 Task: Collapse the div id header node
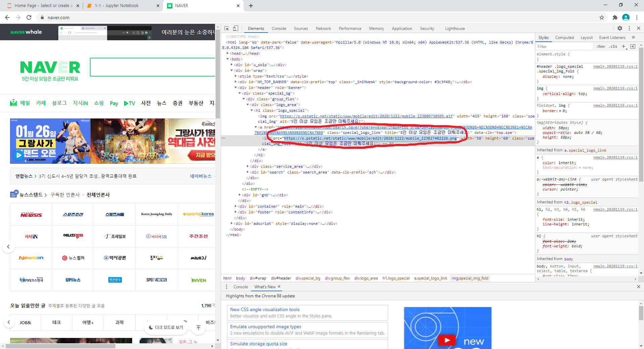(236, 88)
